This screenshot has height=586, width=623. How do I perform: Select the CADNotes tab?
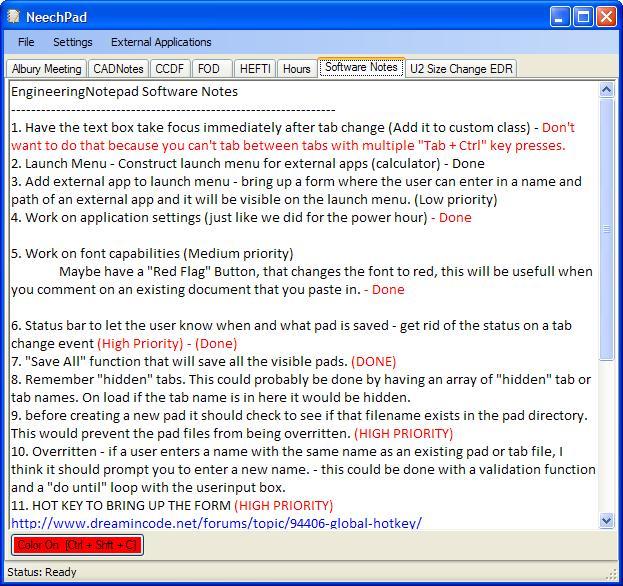119,69
